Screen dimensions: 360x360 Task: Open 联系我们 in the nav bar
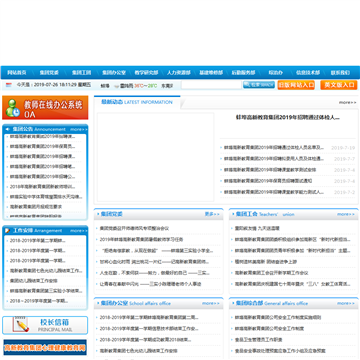(340, 72)
